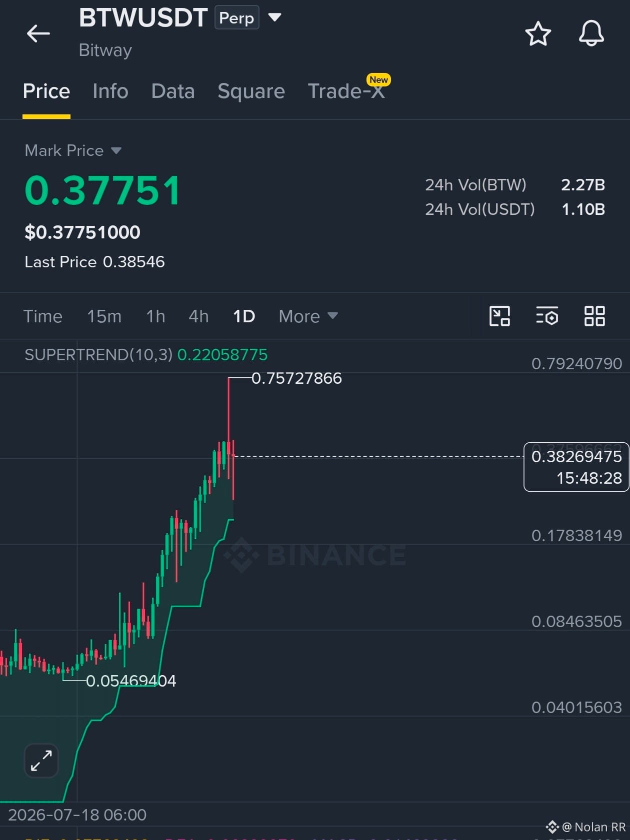Tap the axis price 0.17838149

pyautogui.click(x=576, y=536)
